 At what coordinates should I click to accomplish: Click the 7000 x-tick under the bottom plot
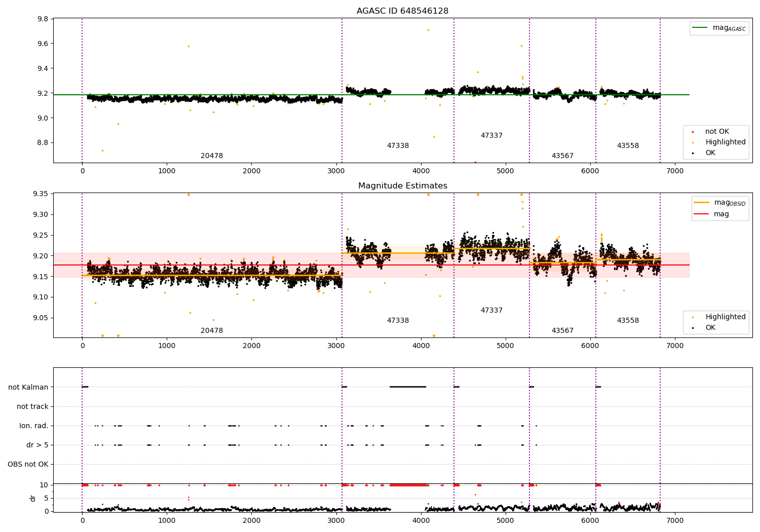(x=675, y=520)
